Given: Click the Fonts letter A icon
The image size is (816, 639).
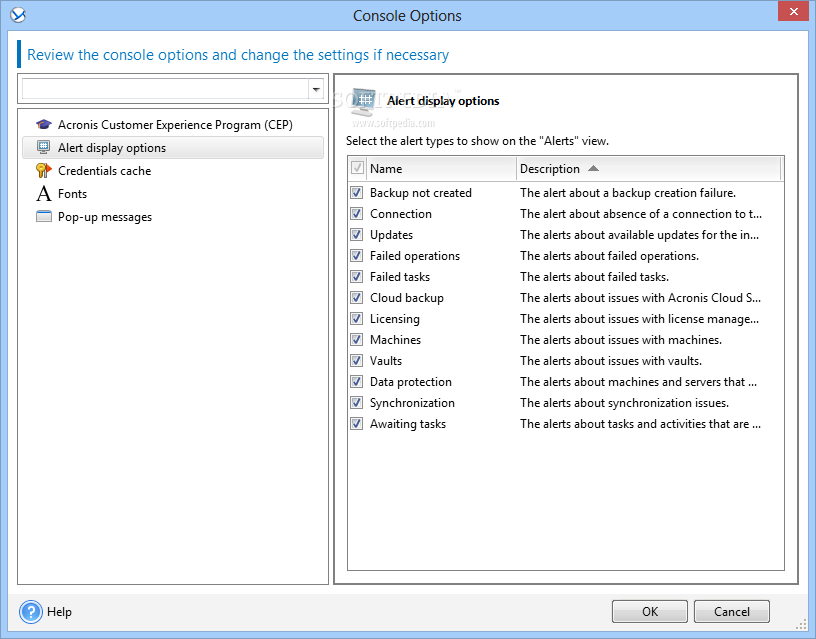Looking at the screenshot, I should pyautogui.click(x=44, y=194).
